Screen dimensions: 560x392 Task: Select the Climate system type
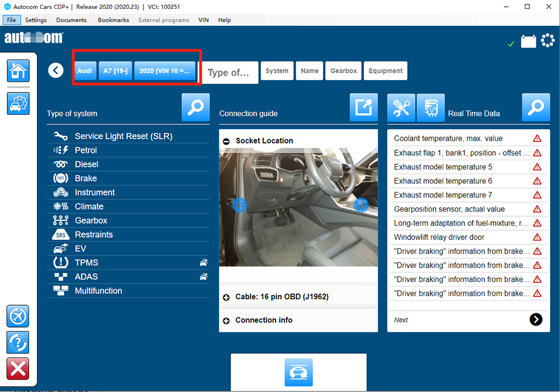coord(128,206)
